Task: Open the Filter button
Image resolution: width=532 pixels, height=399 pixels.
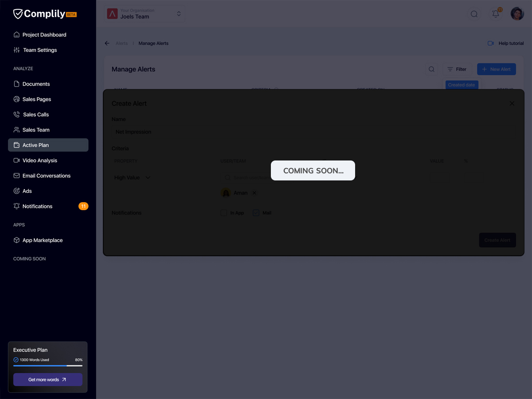Action: tap(457, 69)
